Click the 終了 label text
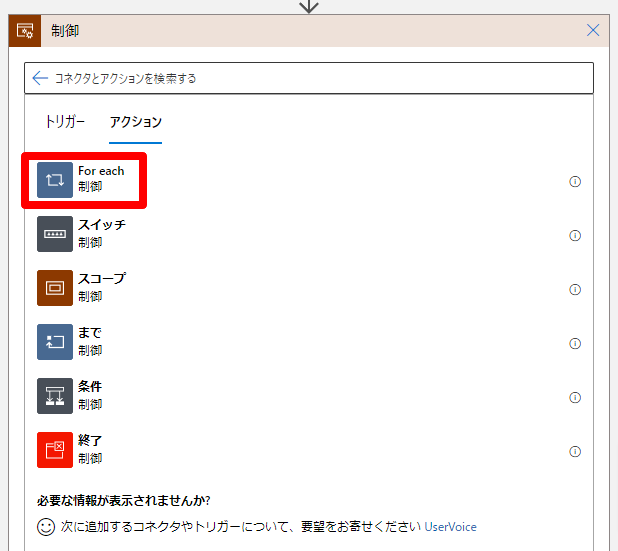The width and height of the screenshot is (618, 551). [90, 441]
